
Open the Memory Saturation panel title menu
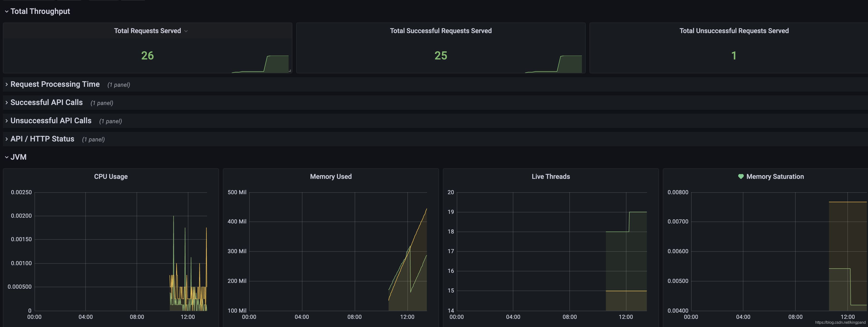[775, 176]
